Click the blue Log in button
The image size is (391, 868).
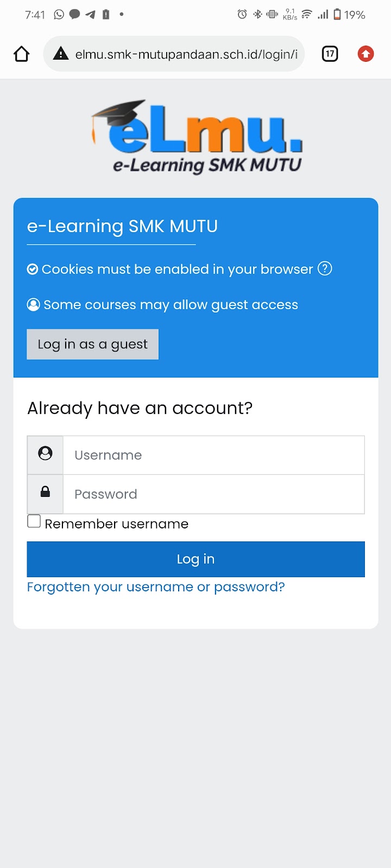[196, 559]
